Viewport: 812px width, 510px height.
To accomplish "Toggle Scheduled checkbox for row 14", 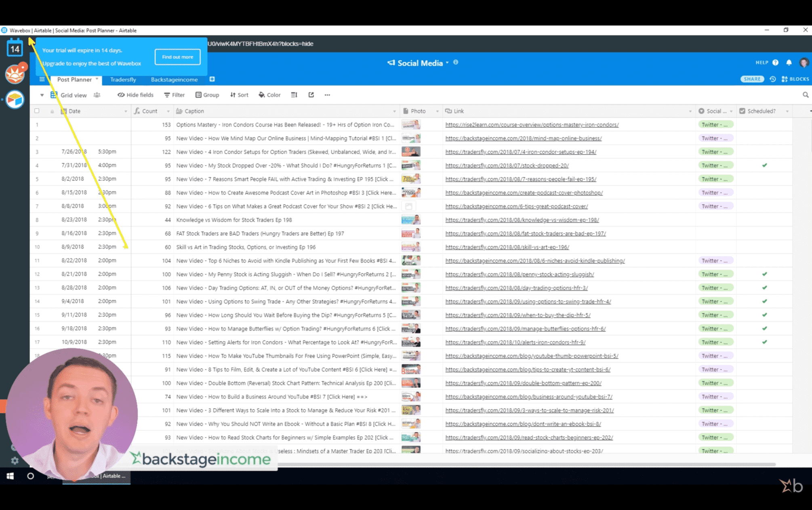I will tap(764, 301).
